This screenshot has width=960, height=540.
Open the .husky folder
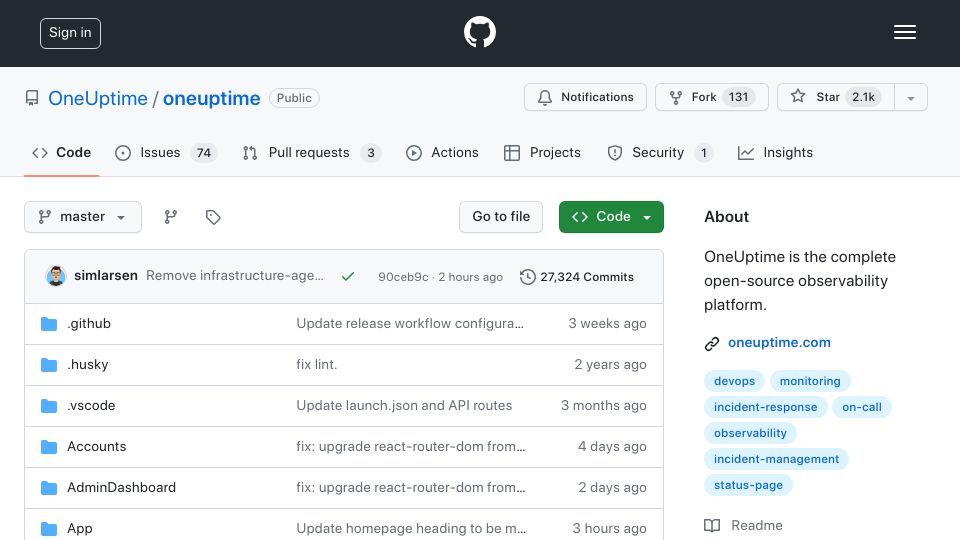point(88,364)
